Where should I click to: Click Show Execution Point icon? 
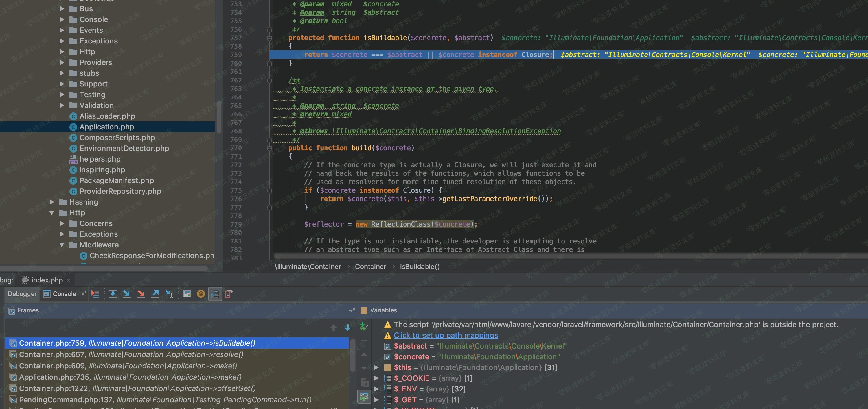pyautogui.click(x=95, y=294)
